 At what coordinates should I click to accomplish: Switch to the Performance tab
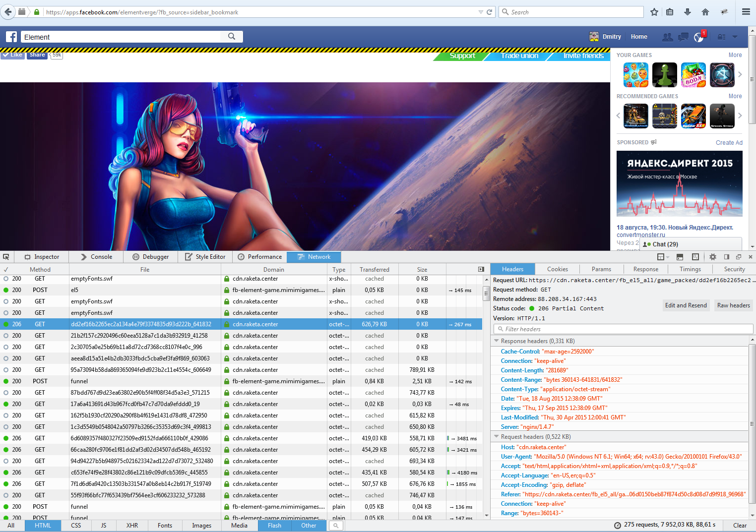259,257
